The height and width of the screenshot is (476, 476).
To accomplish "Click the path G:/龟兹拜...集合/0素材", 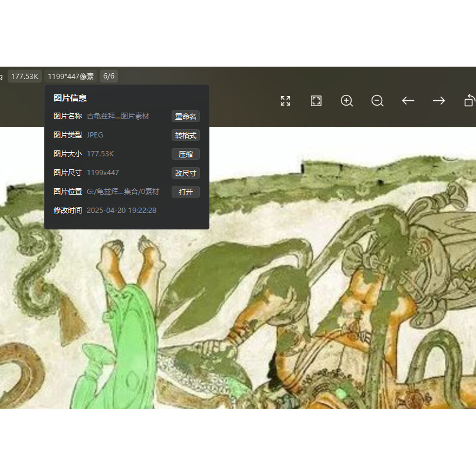I will click(123, 192).
